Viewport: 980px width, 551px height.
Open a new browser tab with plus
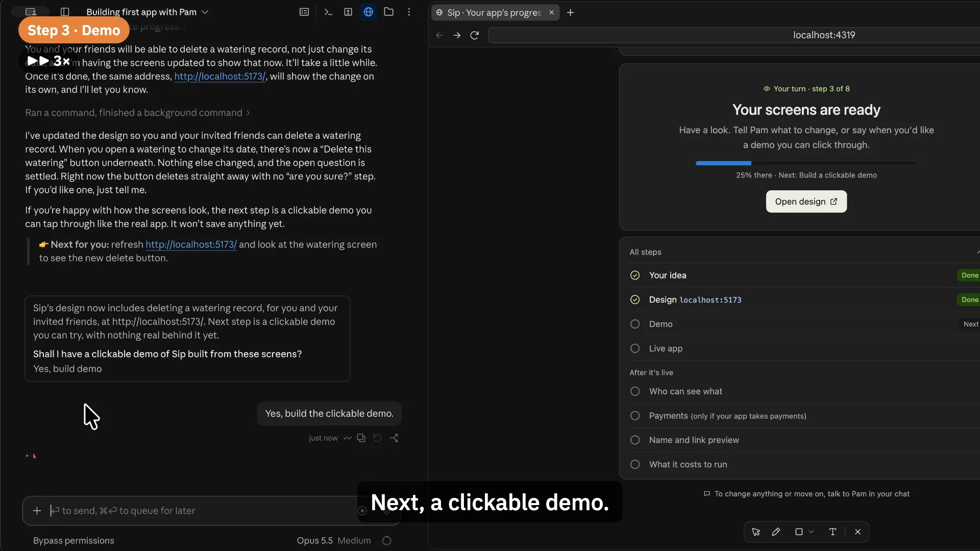tap(571, 12)
